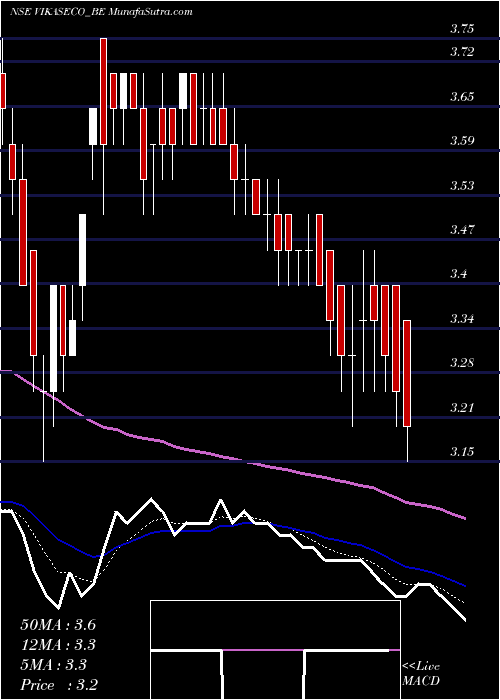Select the 3.15 price axis label

(x=462, y=452)
